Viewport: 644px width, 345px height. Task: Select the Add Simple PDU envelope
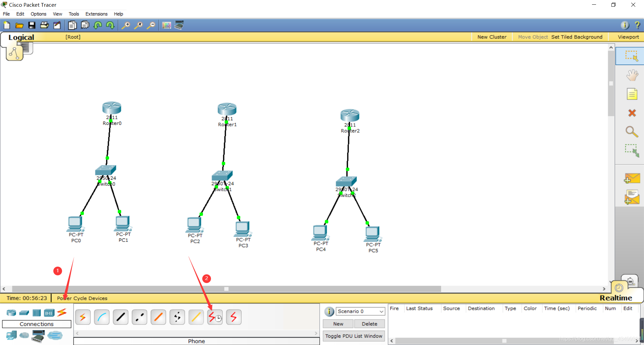(x=632, y=178)
